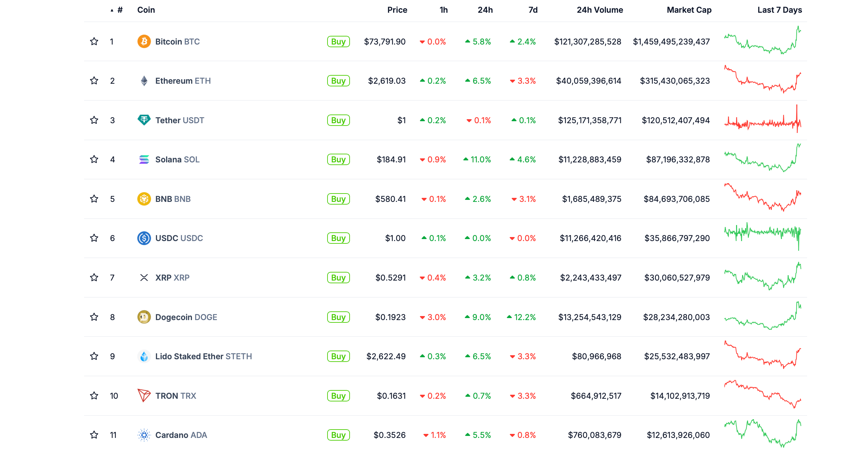Click market cap $1,459,495,239,437
The image size is (868, 454).
671,42
